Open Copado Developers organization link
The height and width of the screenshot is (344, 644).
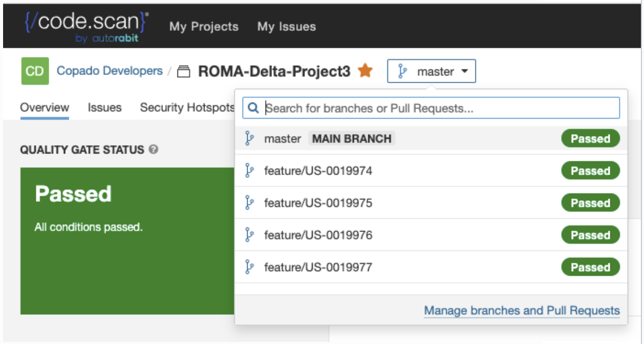coord(110,71)
